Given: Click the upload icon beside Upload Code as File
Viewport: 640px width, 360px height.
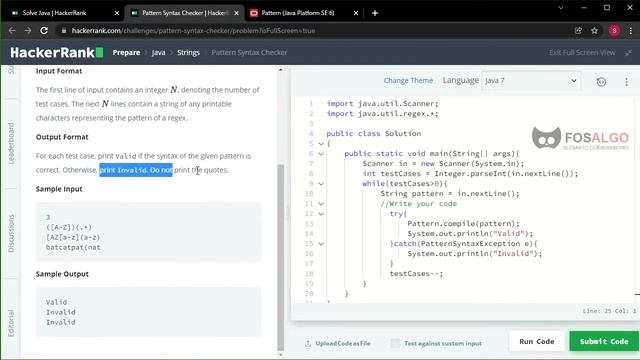Looking at the screenshot, I should (x=308, y=344).
